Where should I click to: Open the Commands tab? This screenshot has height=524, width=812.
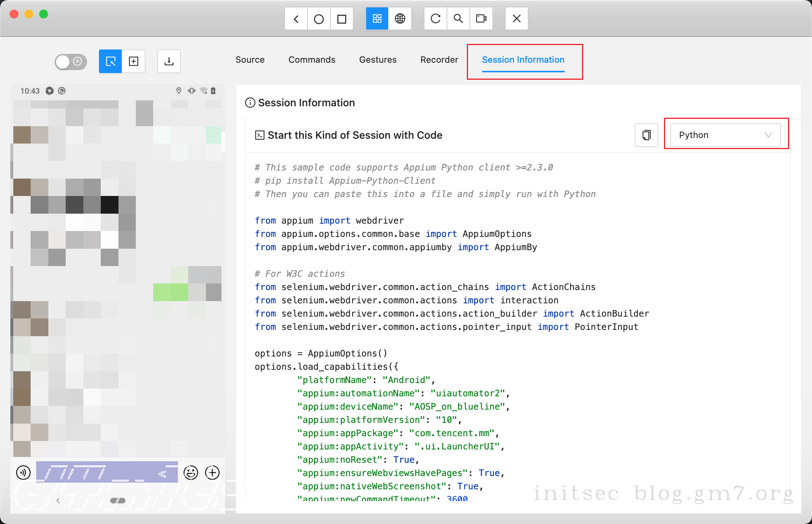pos(312,60)
